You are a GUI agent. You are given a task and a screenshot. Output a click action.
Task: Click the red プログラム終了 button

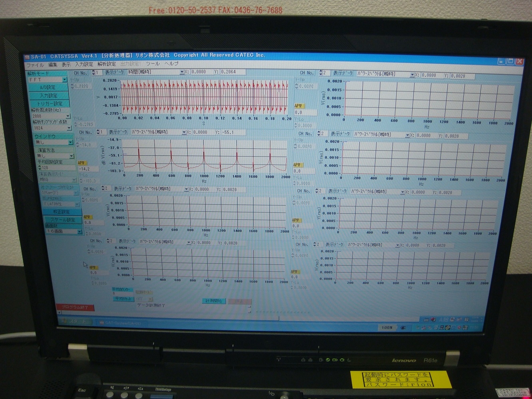pos(75,307)
